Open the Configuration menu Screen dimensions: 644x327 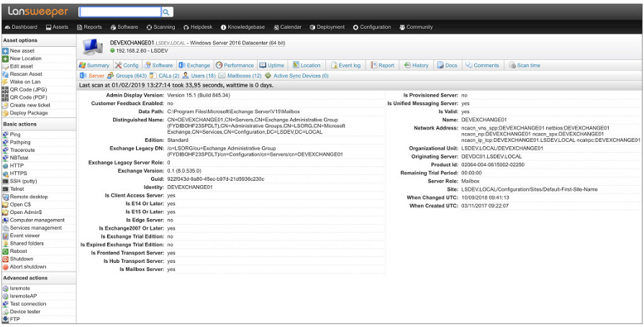point(372,27)
